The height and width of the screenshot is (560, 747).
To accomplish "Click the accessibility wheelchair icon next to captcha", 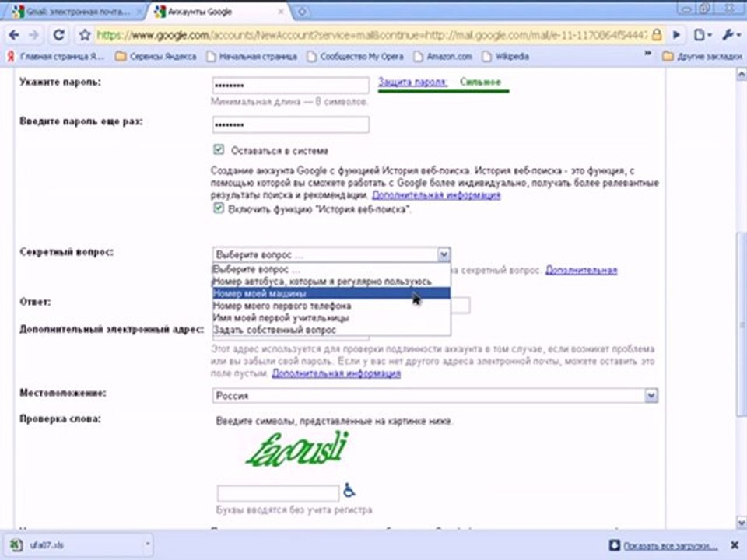I will click(349, 490).
